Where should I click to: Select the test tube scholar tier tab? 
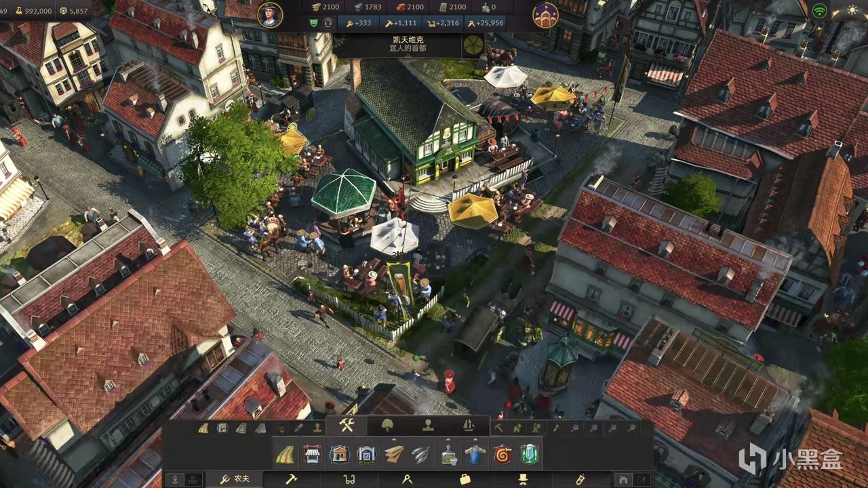[580, 479]
